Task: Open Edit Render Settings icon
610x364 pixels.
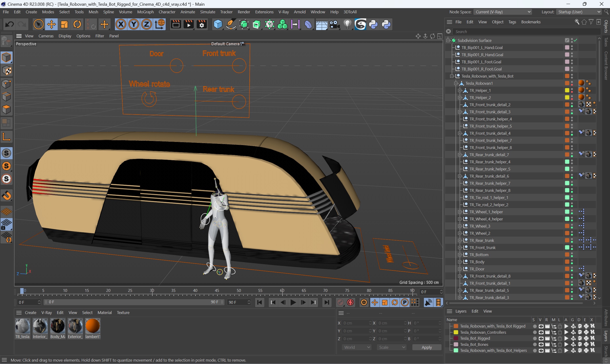Action: click(x=202, y=24)
